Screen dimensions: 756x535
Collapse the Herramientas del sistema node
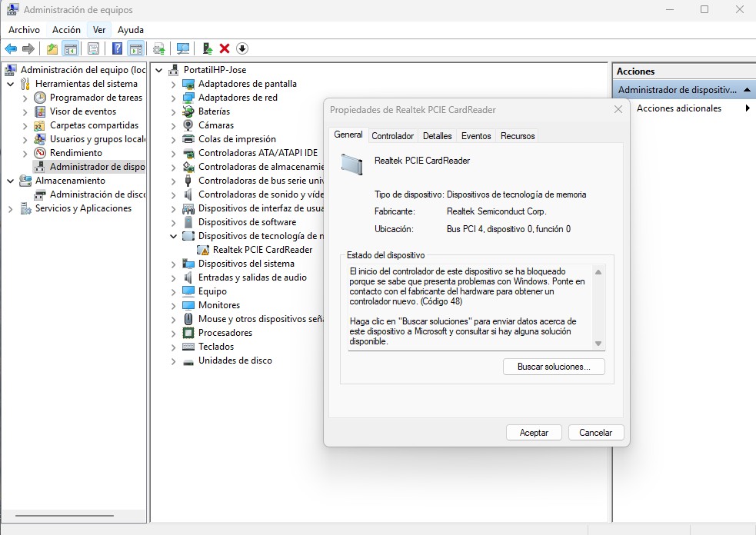(x=11, y=85)
